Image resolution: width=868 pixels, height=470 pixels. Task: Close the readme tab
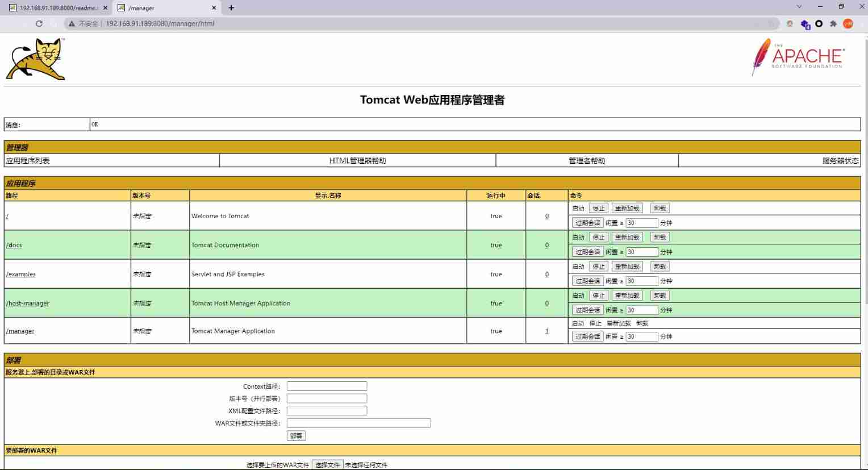[105, 8]
